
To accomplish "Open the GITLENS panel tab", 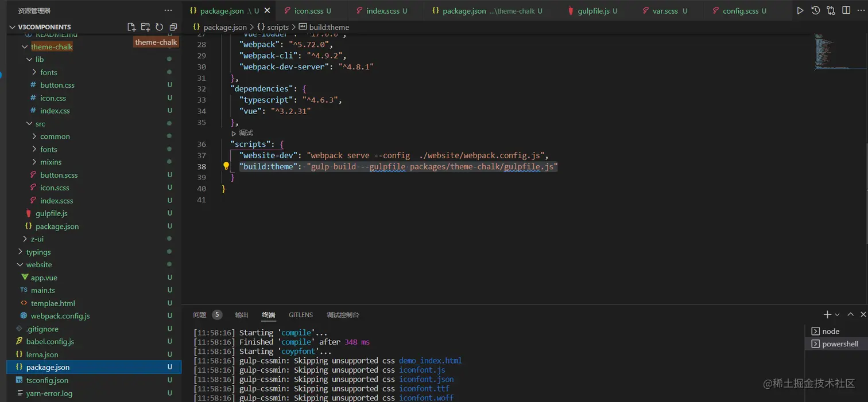I will coord(301,315).
